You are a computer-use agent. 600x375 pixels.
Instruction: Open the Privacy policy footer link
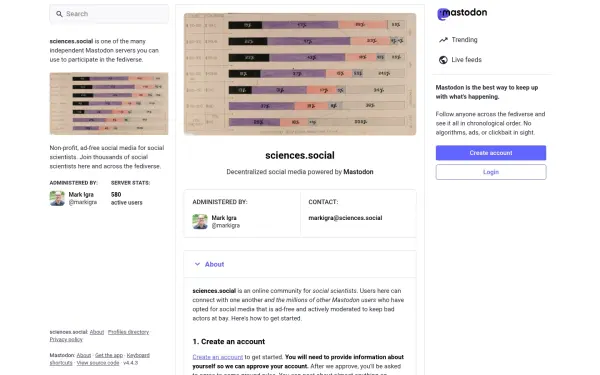pyautogui.click(x=66, y=339)
